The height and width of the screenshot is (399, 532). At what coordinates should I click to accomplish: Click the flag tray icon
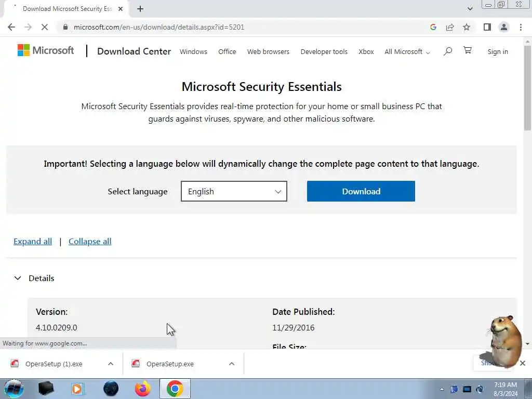pos(454,389)
